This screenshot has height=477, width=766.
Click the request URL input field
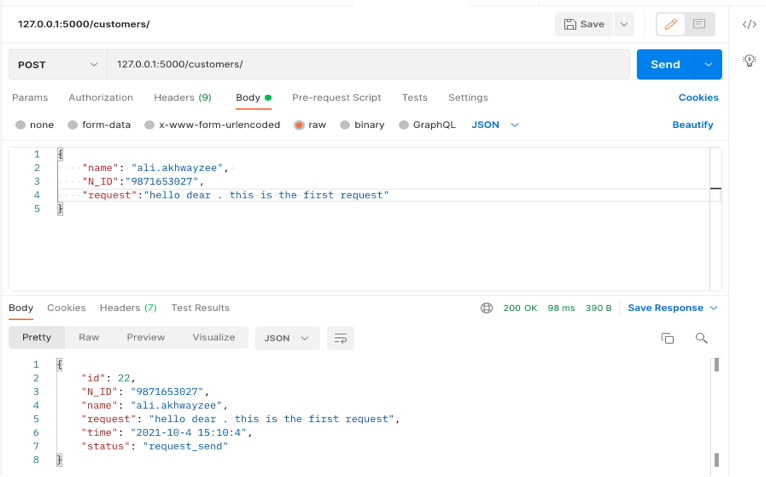click(x=368, y=64)
